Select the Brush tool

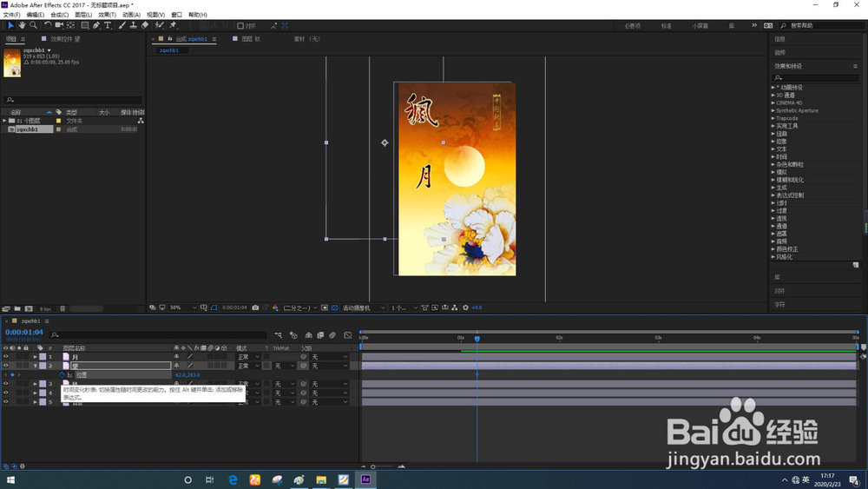pyautogui.click(x=122, y=25)
